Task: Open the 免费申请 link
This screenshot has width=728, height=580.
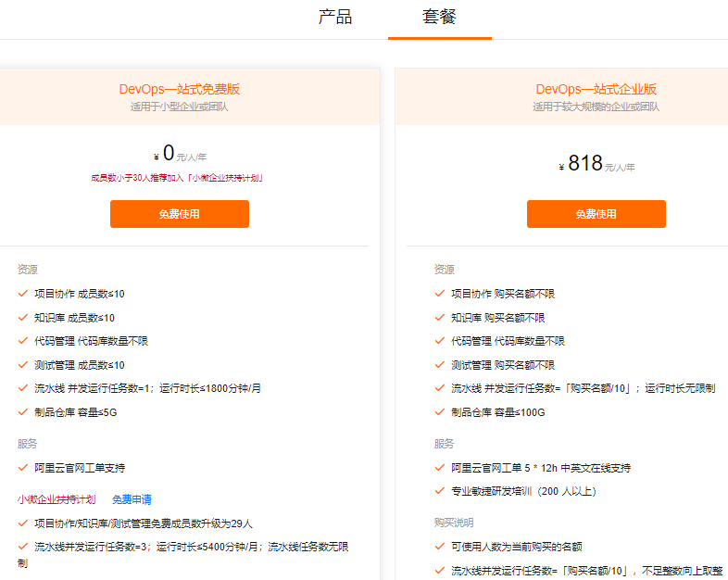Action: 132,499
